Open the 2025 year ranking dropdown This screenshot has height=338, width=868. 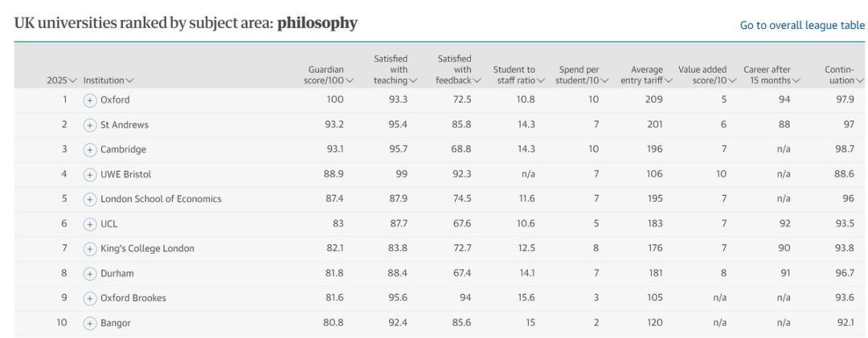tap(61, 80)
